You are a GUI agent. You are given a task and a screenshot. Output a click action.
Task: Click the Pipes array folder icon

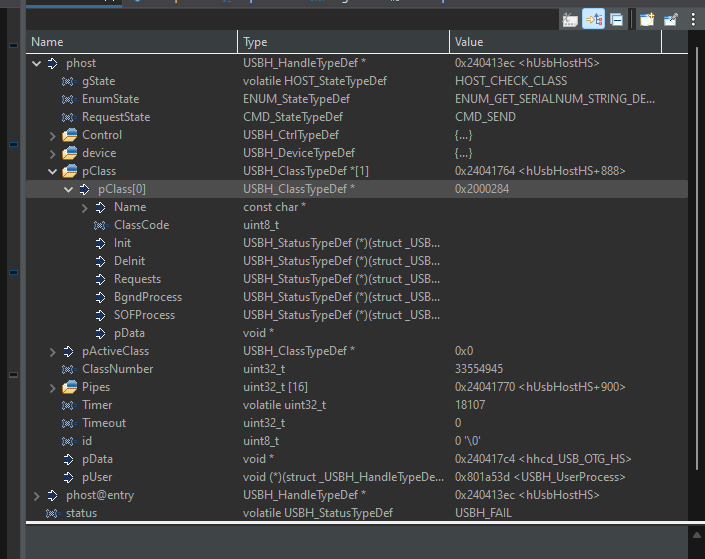69,387
